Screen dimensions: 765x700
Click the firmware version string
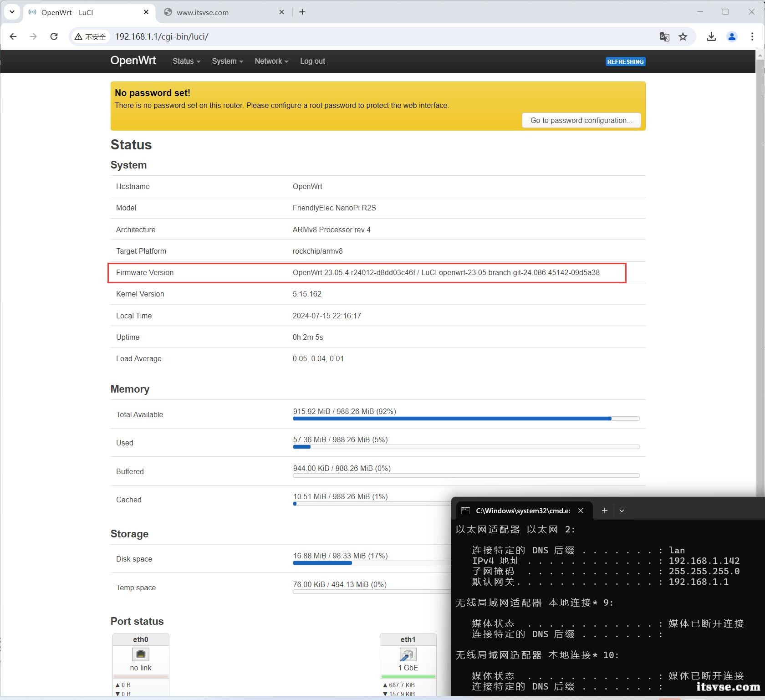coord(446,272)
